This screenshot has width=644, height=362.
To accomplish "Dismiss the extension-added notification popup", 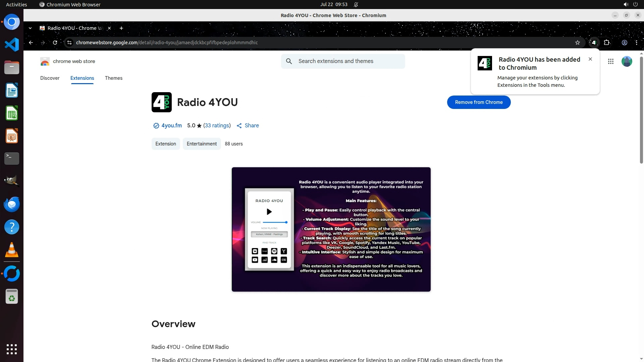I will [x=590, y=59].
